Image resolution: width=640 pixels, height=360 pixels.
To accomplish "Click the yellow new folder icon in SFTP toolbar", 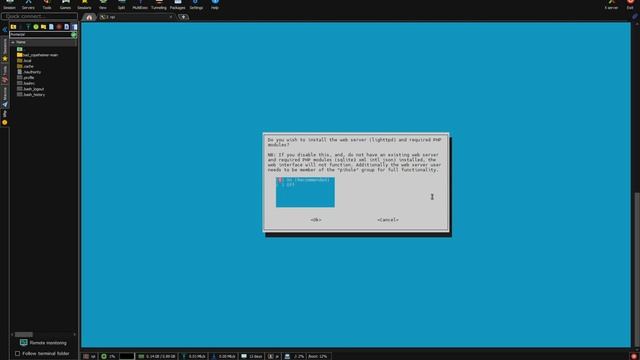I will 43,27.
